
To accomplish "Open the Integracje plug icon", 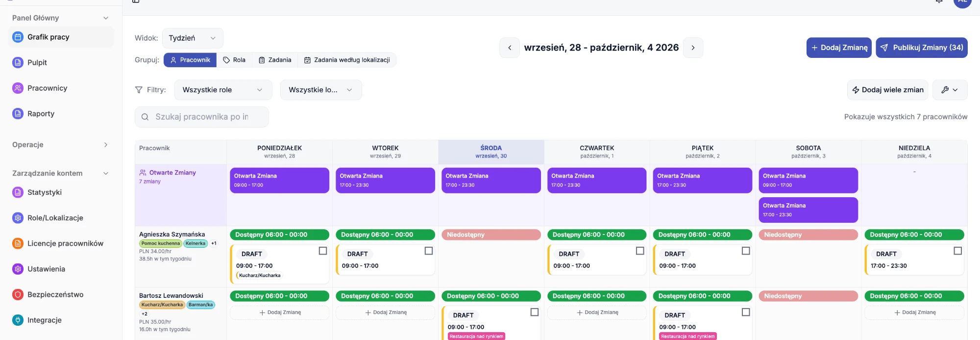I will (x=18, y=320).
